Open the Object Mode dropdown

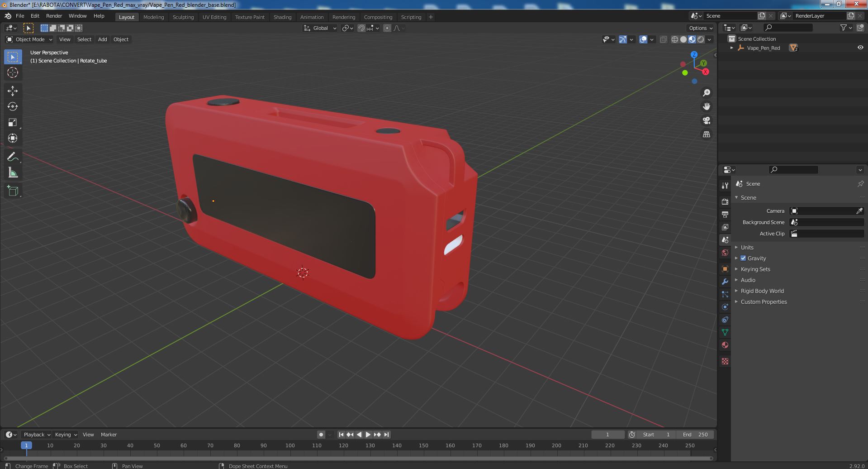pos(29,39)
